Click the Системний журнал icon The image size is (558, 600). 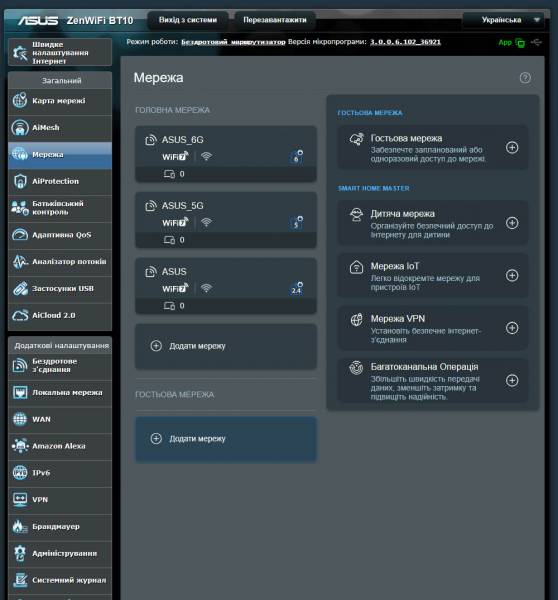point(20,580)
